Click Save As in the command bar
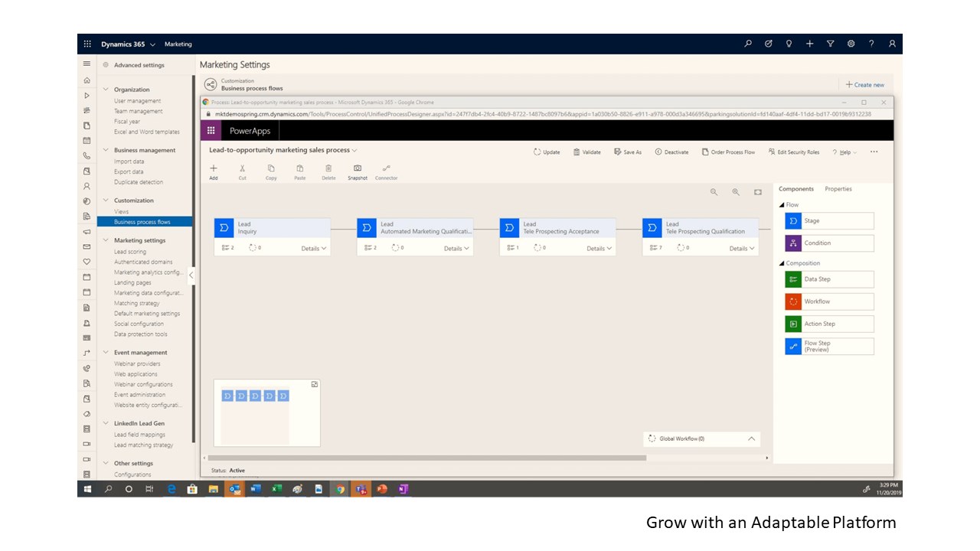The width and height of the screenshot is (980, 551). coord(628,152)
